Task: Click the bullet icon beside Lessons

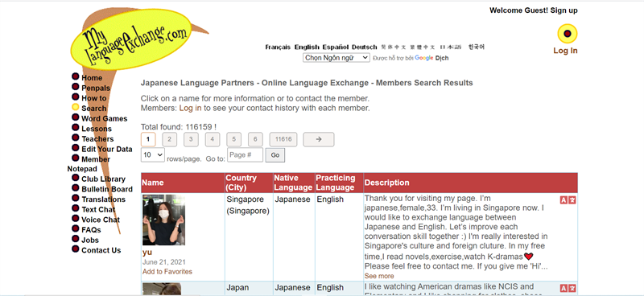Action: (75, 128)
